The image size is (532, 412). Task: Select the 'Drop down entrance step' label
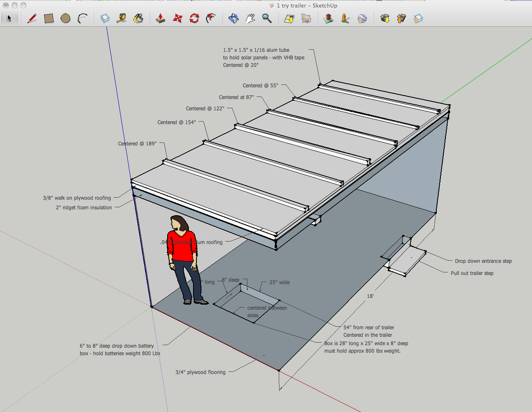484,261
